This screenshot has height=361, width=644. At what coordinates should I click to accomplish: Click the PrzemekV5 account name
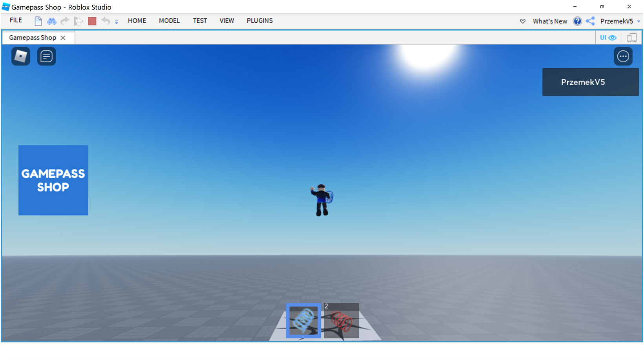(617, 21)
